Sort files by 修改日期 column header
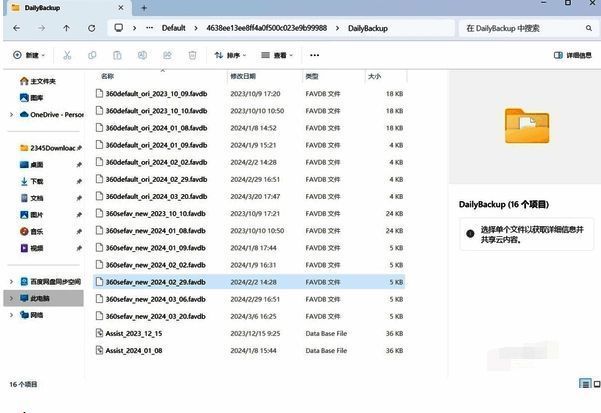The height and width of the screenshot is (413, 601). point(243,76)
